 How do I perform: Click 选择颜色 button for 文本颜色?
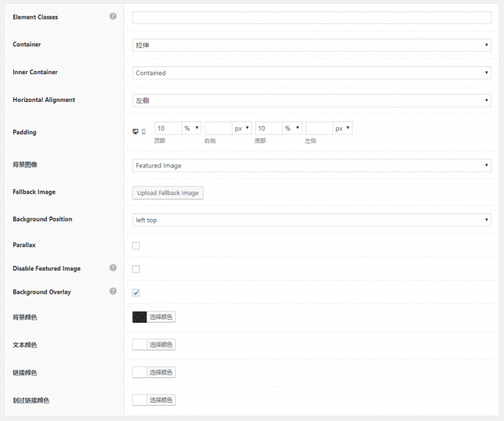tap(161, 345)
